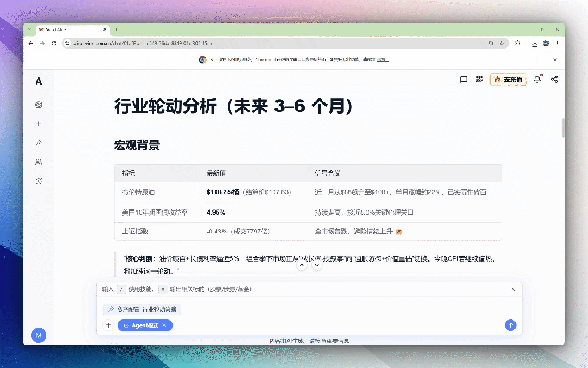The width and height of the screenshot is (588, 368).
Task: Open the QR code icon in top toolbar
Action: 480,79
